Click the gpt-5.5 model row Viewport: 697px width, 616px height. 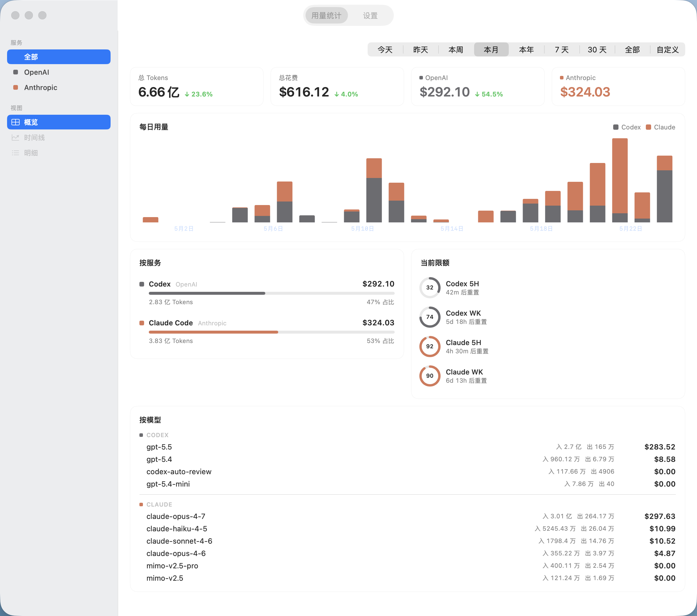[408, 447]
